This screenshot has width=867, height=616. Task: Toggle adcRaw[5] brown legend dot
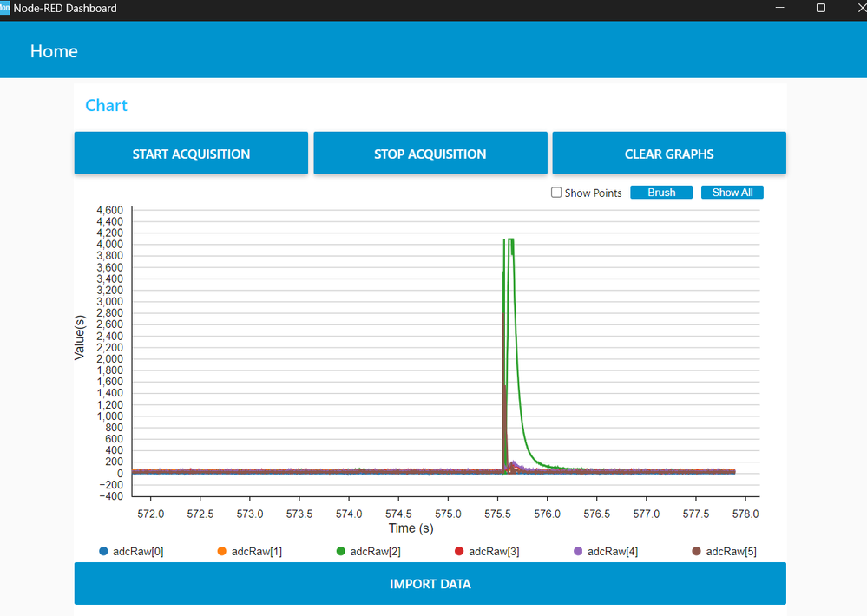[x=696, y=551]
